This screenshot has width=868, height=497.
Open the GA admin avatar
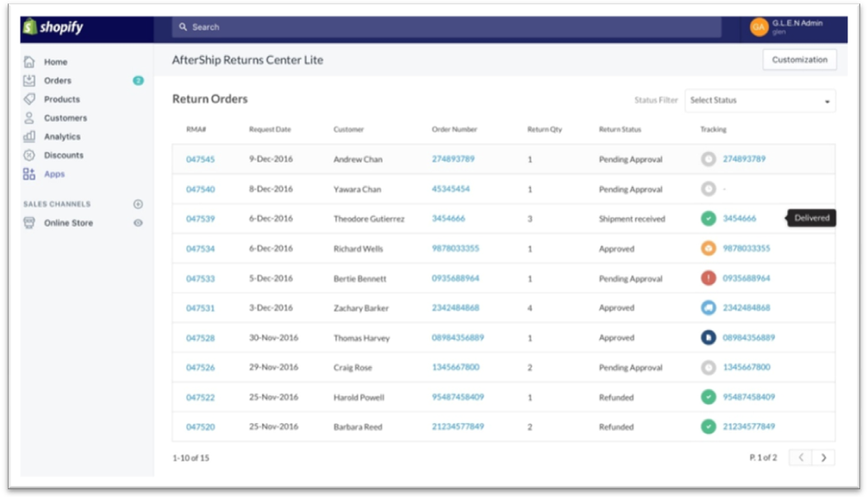(x=759, y=27)
